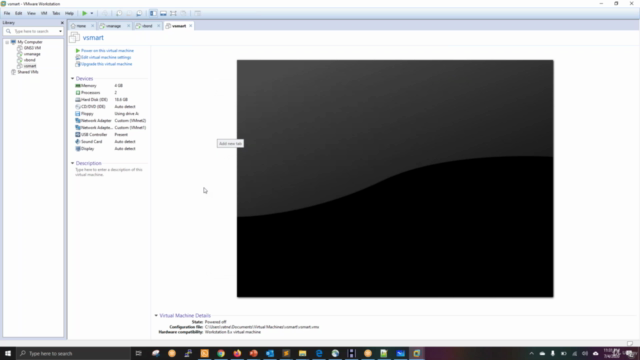Viewport: 640px width, 360px height.
Task: Open the Windows Start menu
Action: (8, 353)
